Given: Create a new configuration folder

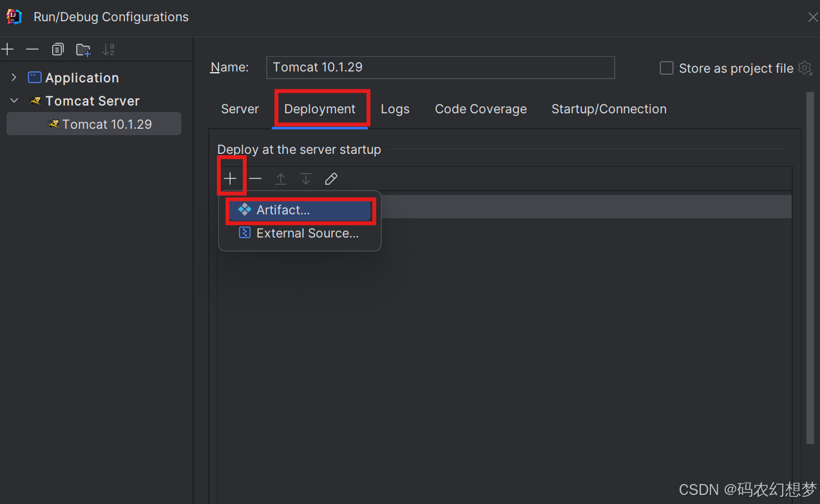Looking at the screenshot, I should (x=83, y=50).
